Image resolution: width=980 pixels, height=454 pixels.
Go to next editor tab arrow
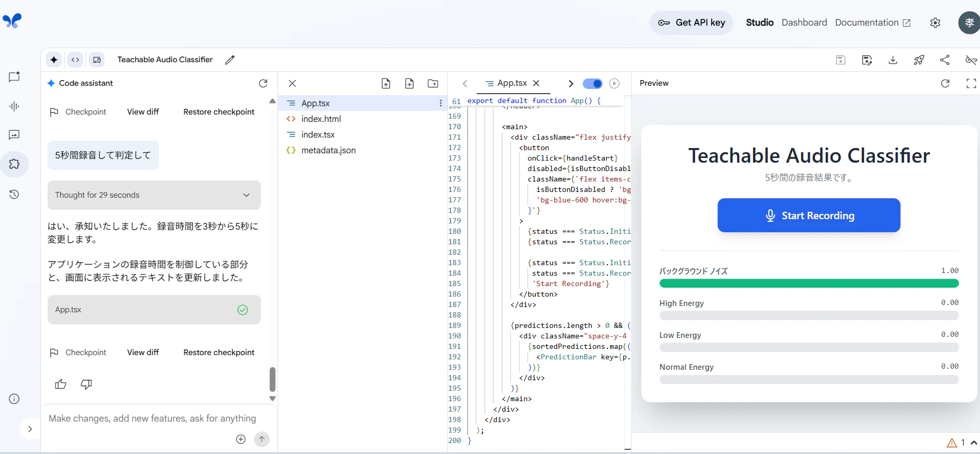point(571,84)
